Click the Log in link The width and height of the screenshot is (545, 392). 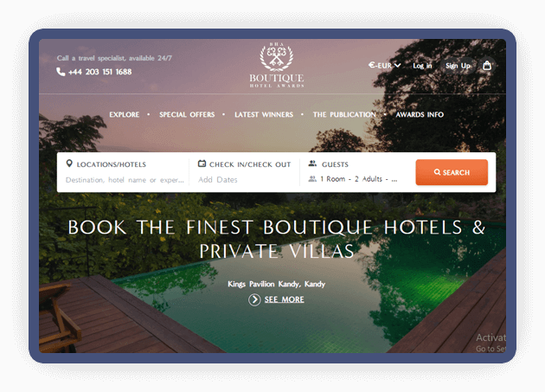point(422,66)
